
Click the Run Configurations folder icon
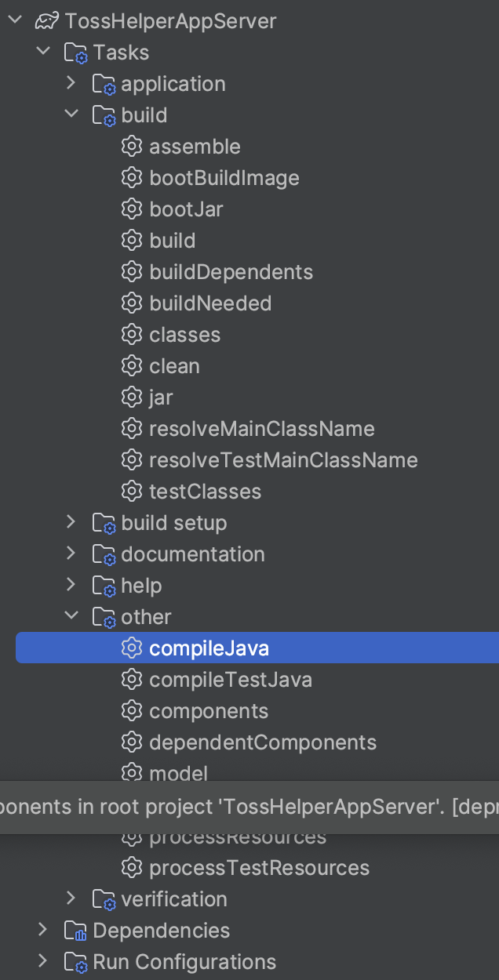coord(75,963)
